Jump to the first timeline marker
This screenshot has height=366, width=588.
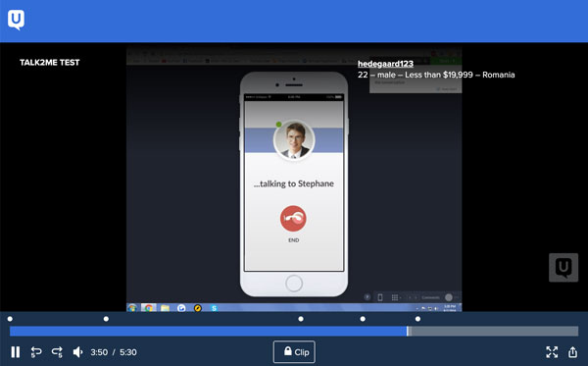[x=10, y=319]
